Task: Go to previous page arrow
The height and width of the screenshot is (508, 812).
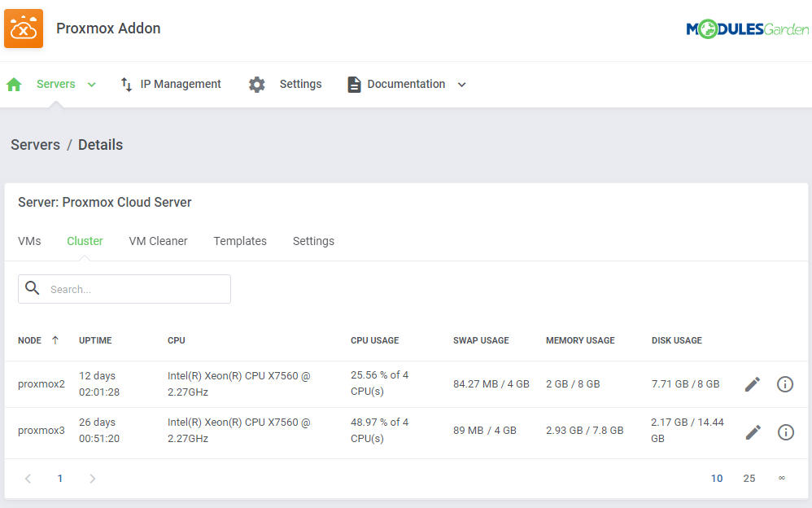Action: pyautogui.click(x=28, y=479)
